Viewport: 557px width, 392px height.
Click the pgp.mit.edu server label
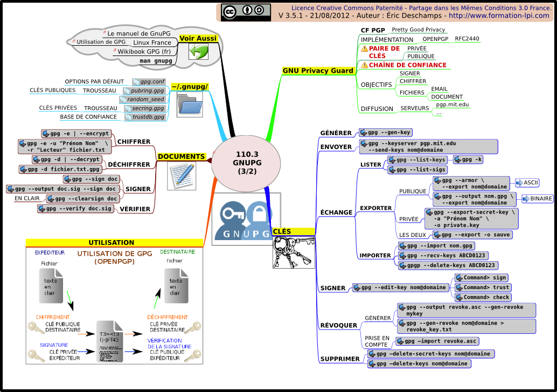[x=452, y=105]
